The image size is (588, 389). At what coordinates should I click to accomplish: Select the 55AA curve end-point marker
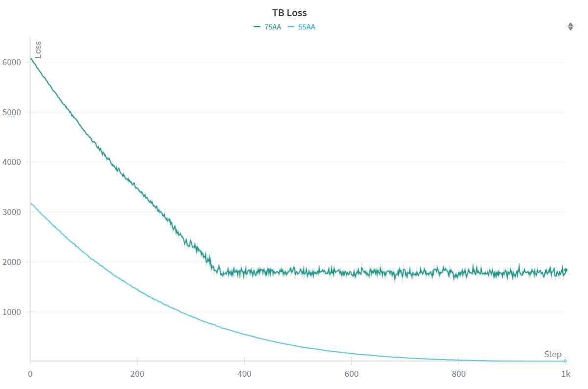[565, 361]
